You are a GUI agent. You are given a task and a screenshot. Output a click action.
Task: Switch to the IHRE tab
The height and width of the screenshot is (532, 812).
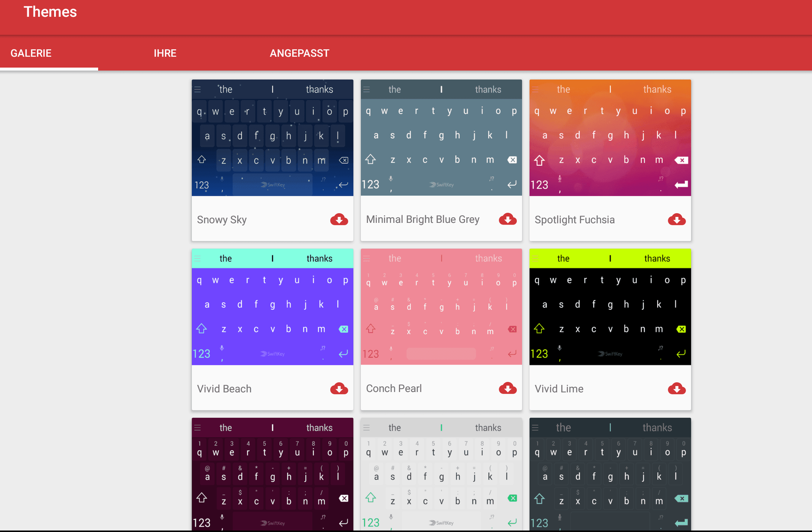pyautogui.click(x=165, y=53)
